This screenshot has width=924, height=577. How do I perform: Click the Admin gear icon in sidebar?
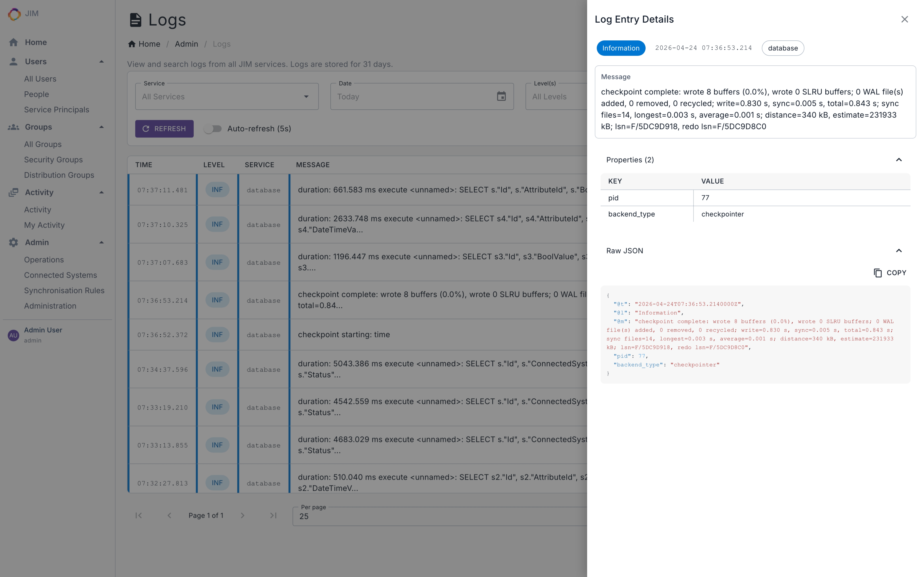tap(14, 242)
